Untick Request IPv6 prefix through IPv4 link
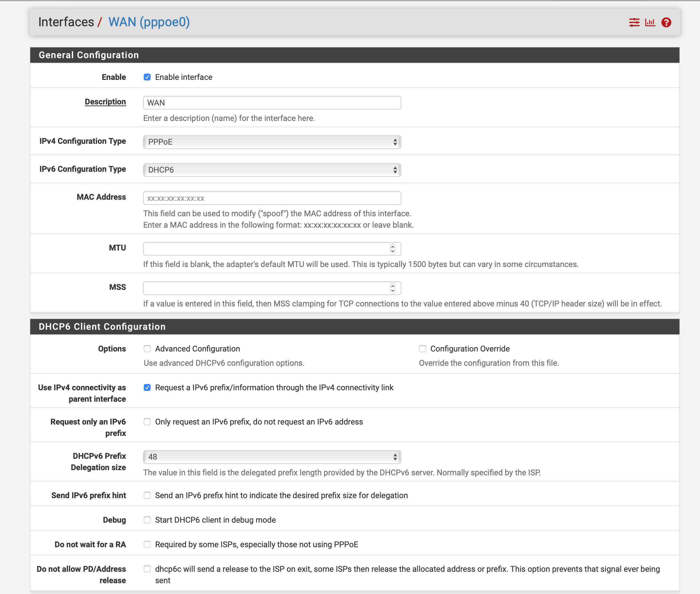Screen dimensions: 700x594 pos(147,387)
